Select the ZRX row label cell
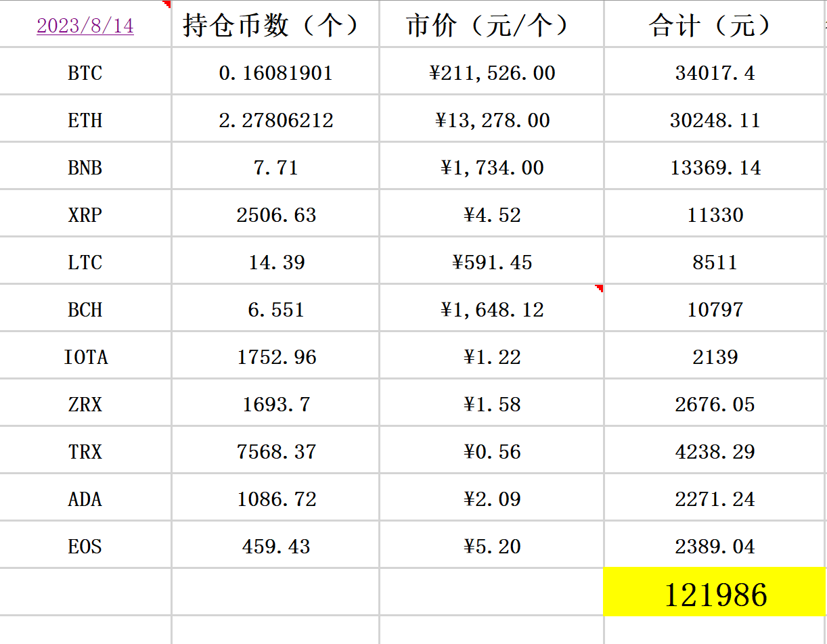 tap(85, 402)
